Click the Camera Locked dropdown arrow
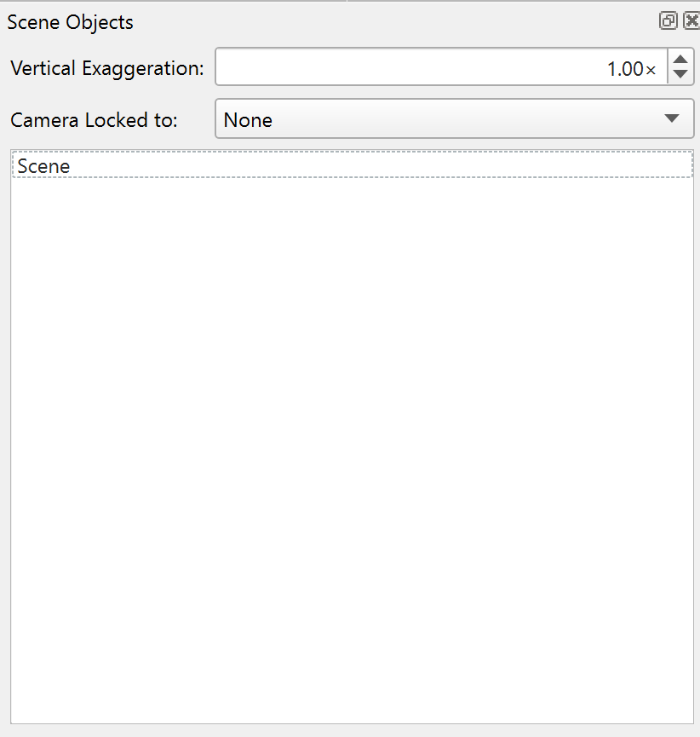The width and height of the screenshot is (700, 737). [x=672, y=119]
